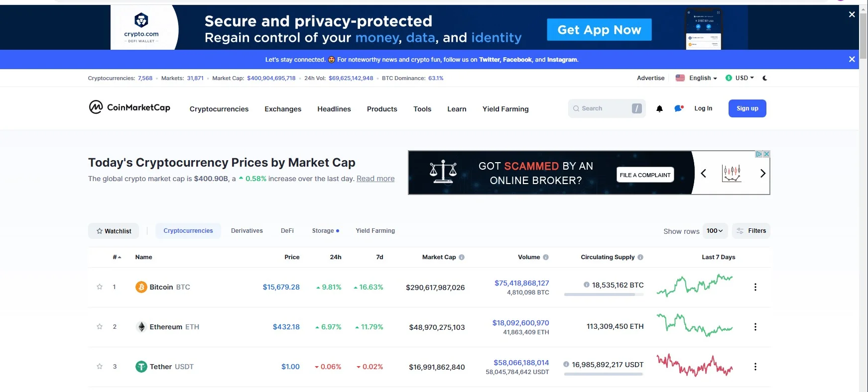Click Volume info icon

[x=546, y=257]
